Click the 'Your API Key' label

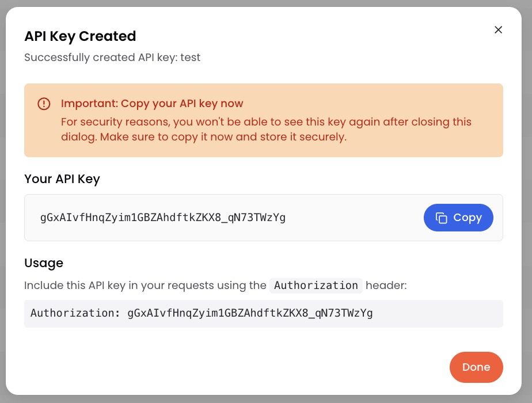[62, 179]
